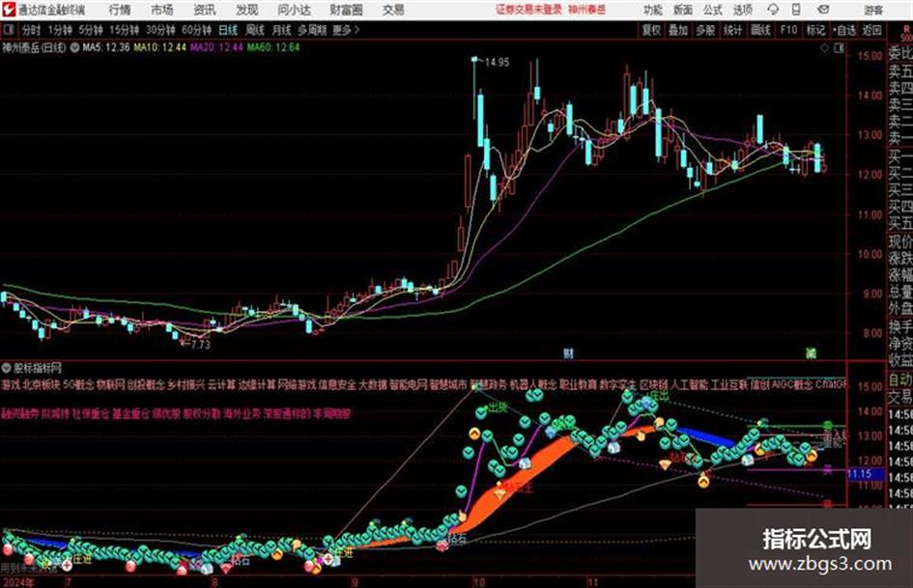Viewport: 913px width, 588px height.
Task: Open MA indicator settings gear icon
Action: click(x=74, y=47)
